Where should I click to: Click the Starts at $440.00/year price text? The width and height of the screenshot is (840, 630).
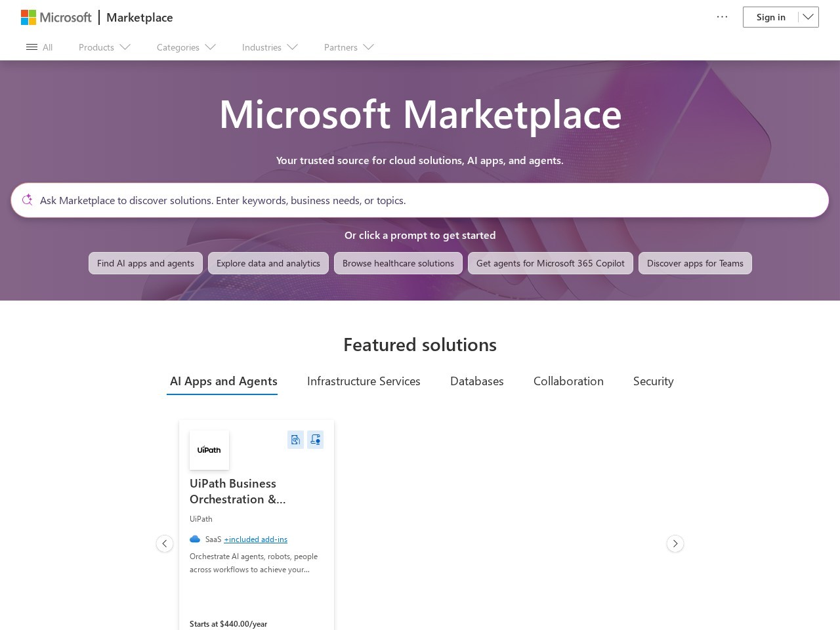click(228, 624)
